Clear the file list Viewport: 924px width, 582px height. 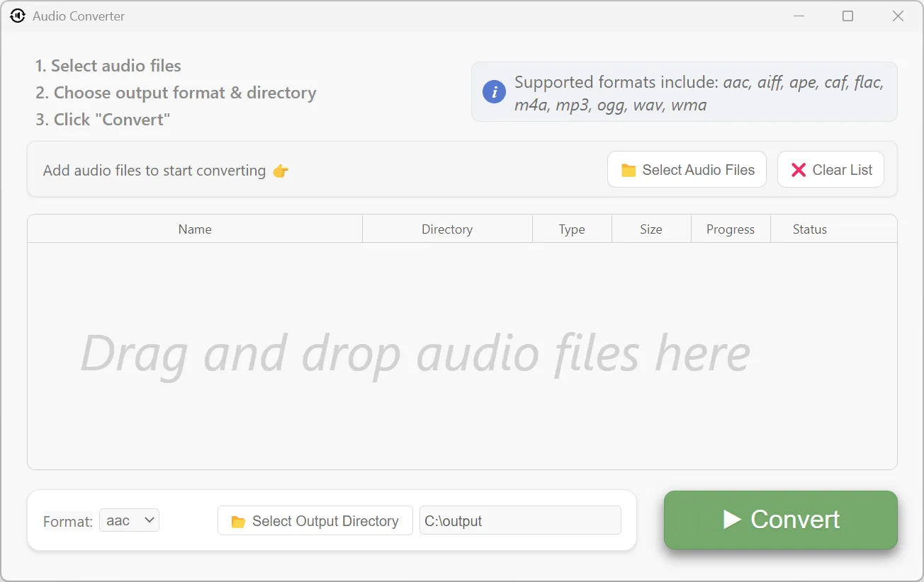830,169
